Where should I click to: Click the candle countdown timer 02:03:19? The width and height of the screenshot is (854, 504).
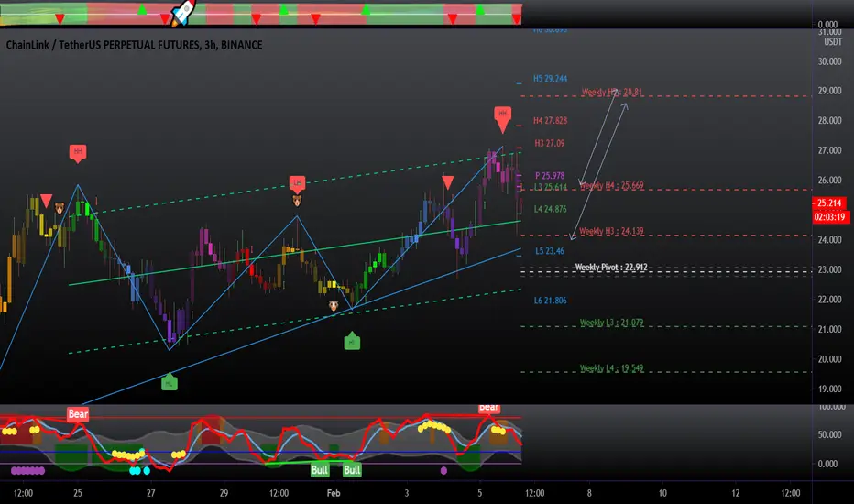[829, 217]
